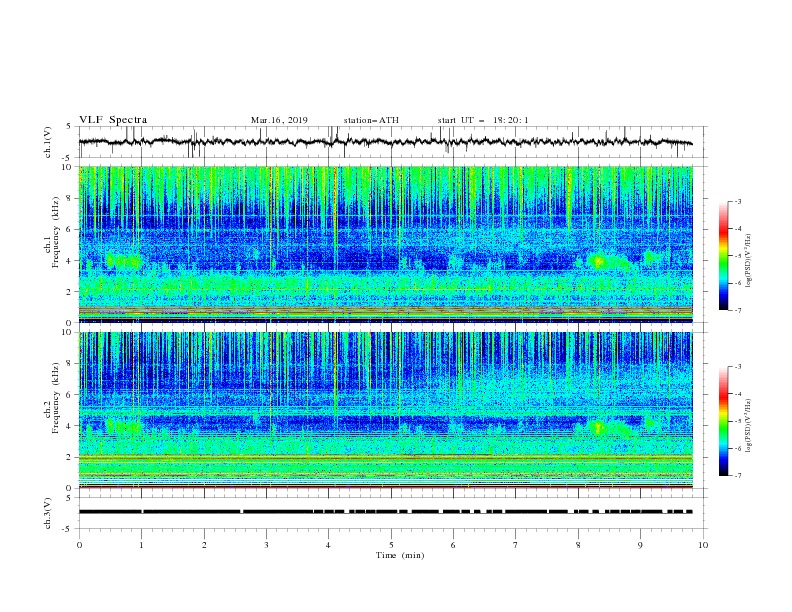Click the 'start UT = 18:20:1' text

(483, 120)
